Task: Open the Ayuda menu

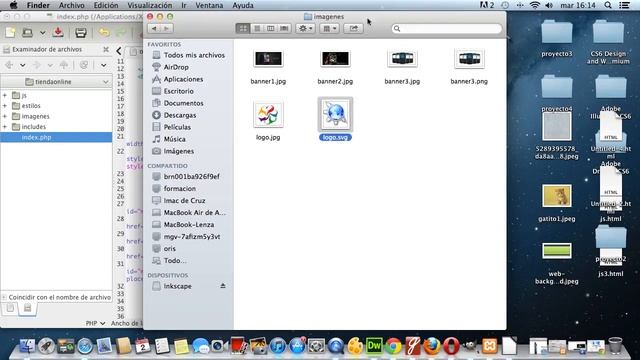Action: (x=243, y=5)
